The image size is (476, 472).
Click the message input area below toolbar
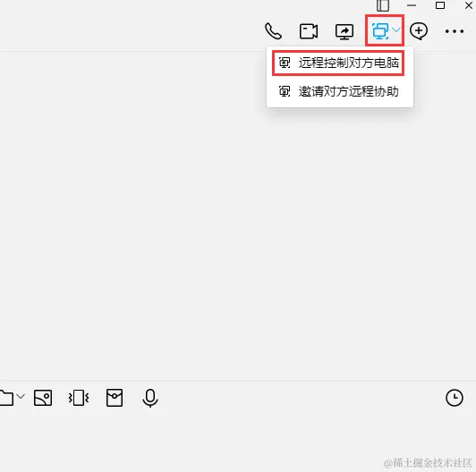coord(238,440)
